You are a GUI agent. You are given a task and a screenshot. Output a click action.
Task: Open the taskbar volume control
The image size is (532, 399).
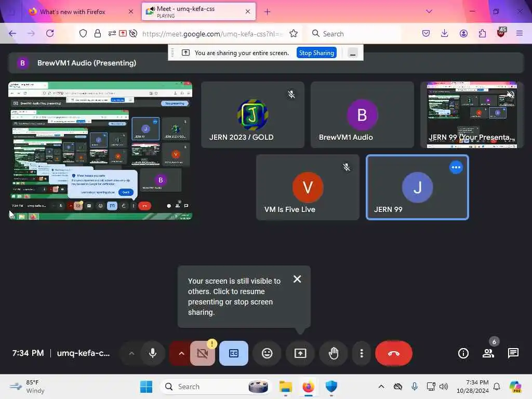444,387
